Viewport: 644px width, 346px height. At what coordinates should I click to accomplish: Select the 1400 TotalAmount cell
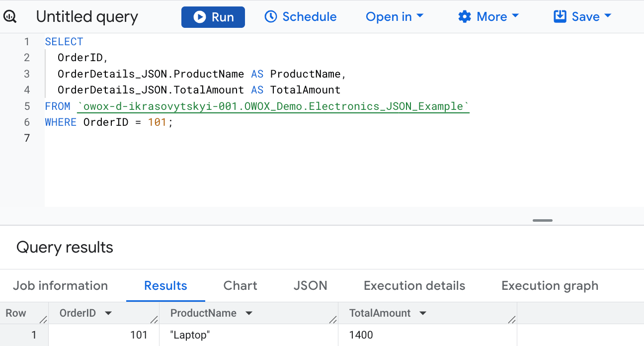(x=427, y=335)
